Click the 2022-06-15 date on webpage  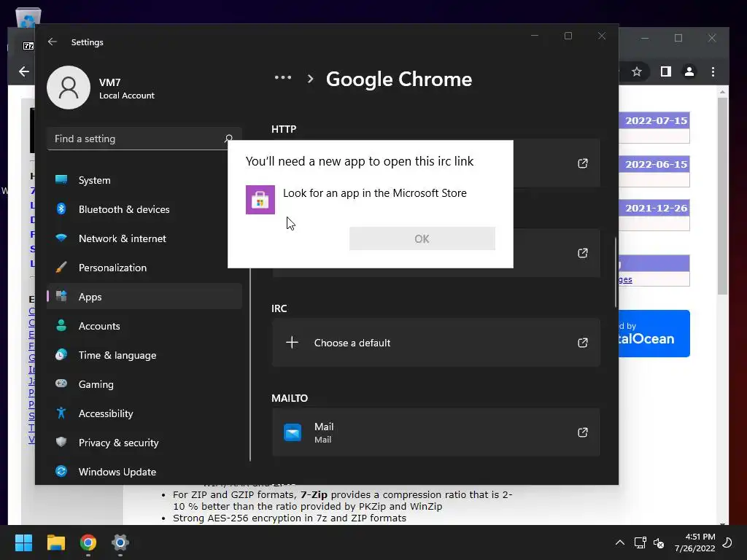(656, 164)
